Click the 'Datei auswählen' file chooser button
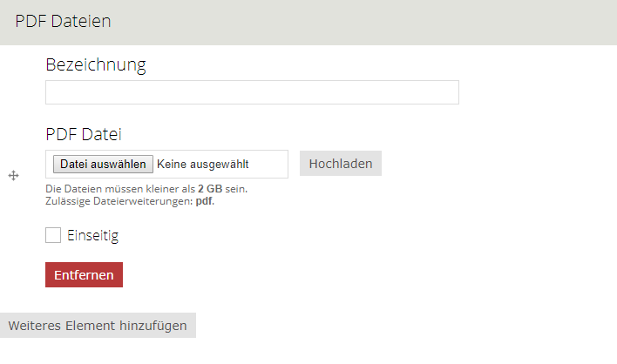The height and width of the screenshot is (364, 617). point(103,164)
